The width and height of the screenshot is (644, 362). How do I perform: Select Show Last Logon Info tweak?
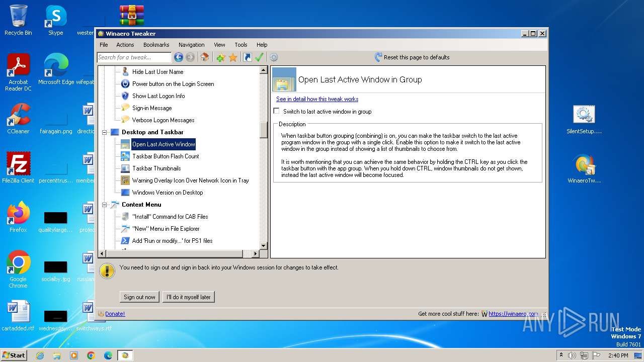point(158,96)
